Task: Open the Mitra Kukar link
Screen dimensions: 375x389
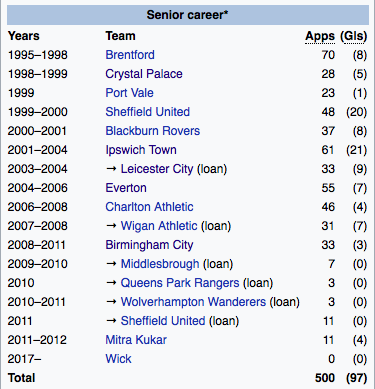Action: [x=136, y=340]
